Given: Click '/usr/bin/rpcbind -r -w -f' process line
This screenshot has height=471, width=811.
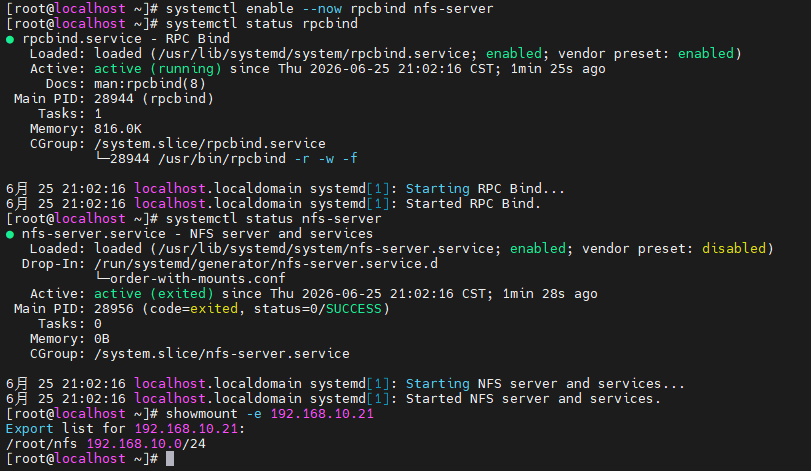Looking at the screenshot, I should point(258,159).
